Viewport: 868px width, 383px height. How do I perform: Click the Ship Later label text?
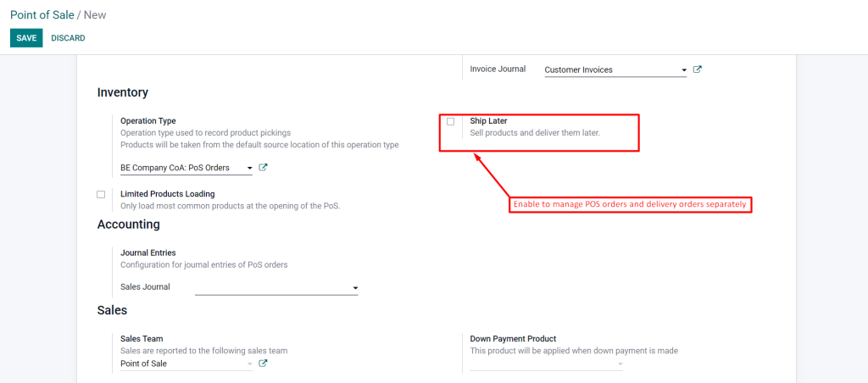tap(488, 121)
